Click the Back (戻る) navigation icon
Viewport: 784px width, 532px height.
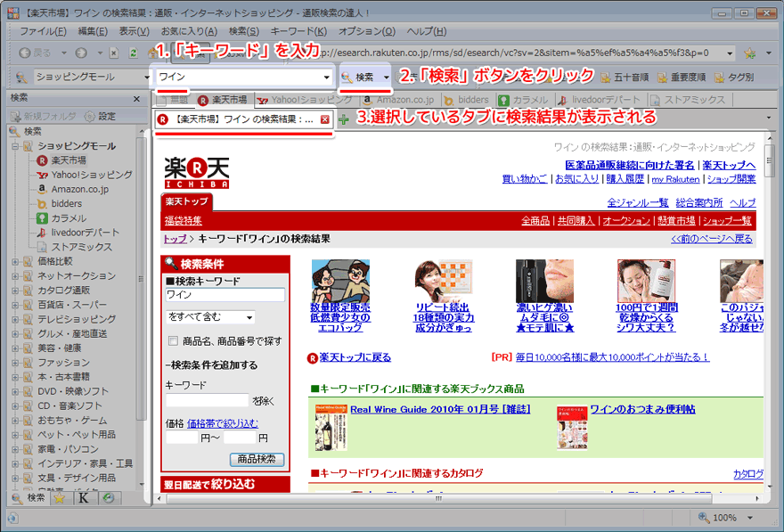[x=25, y=53]
